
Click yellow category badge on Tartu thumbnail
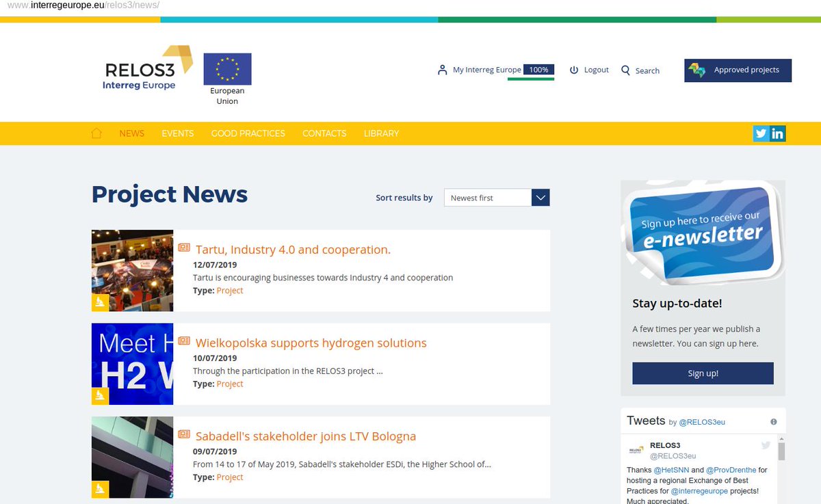tap(100, 303)
